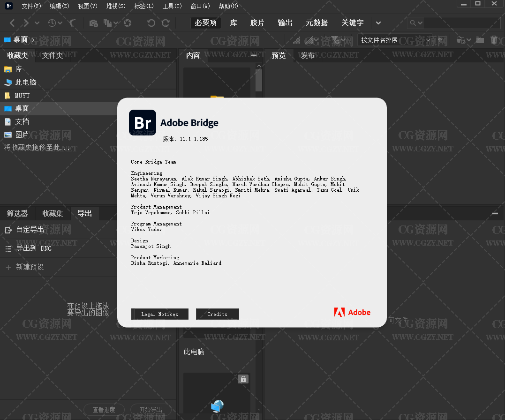Image resolution: width=505 pixels, height=420 pixels.
Task: Click the Go Back arrow icon
Action: 12,23
